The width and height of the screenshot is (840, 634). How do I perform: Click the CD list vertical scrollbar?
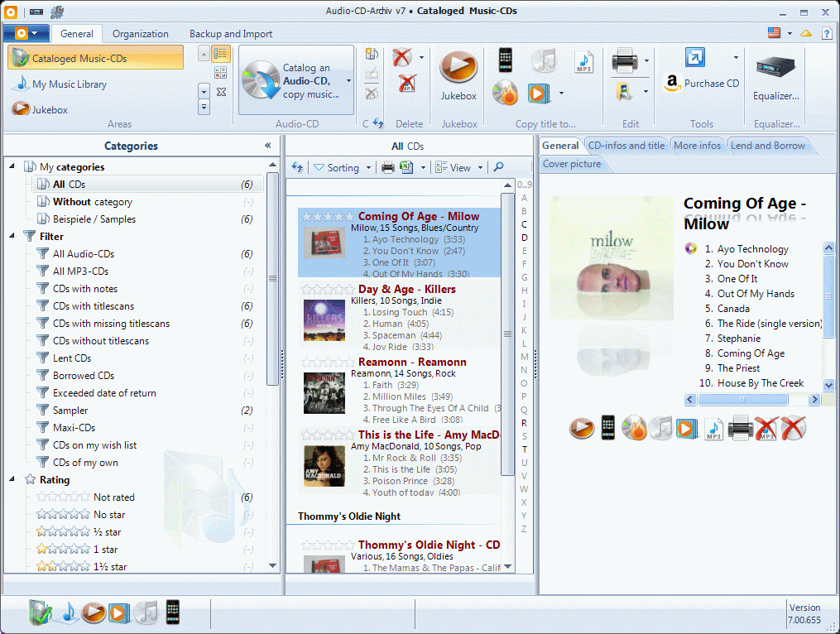[506, 334]
